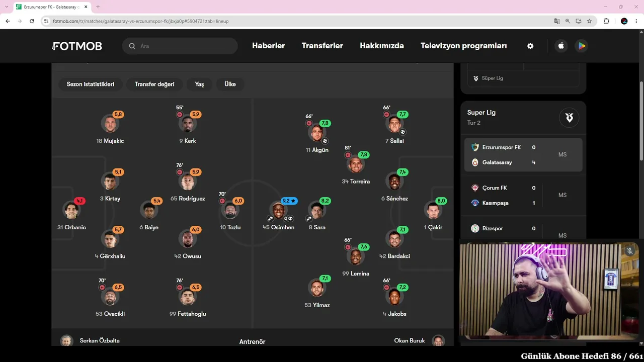Click the Çorum FK team crest
This screenshot has width=644, height=362.
click(475, 188)
